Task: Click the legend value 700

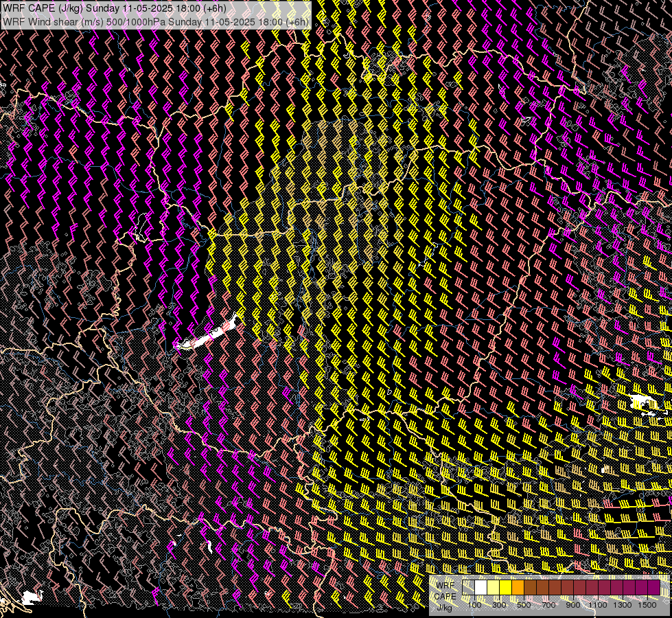Action: pyautogui.click(x=549, y=605)
